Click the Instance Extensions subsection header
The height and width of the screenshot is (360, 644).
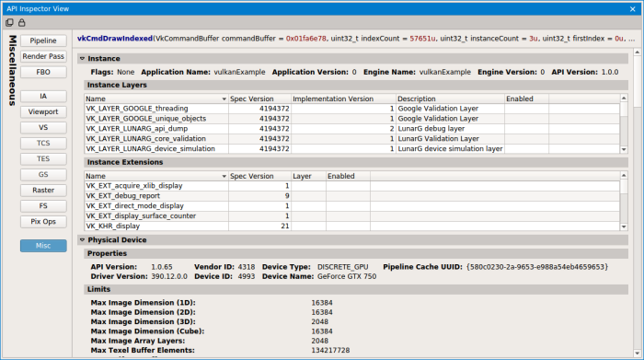coord(356,162)
